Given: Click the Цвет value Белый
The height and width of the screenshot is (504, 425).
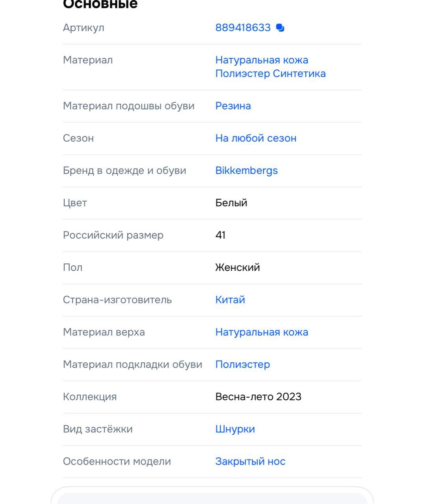Looking at the screenshot, I should click(231, 203).
